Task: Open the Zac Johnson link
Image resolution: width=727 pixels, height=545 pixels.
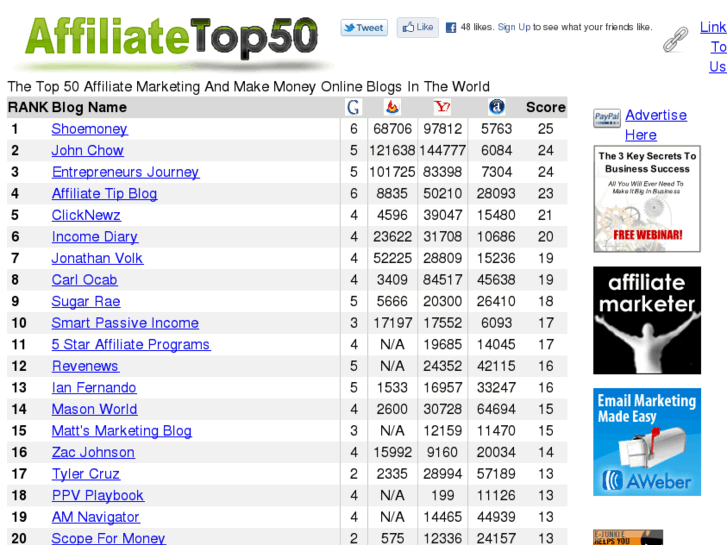Action: point(93,452)
